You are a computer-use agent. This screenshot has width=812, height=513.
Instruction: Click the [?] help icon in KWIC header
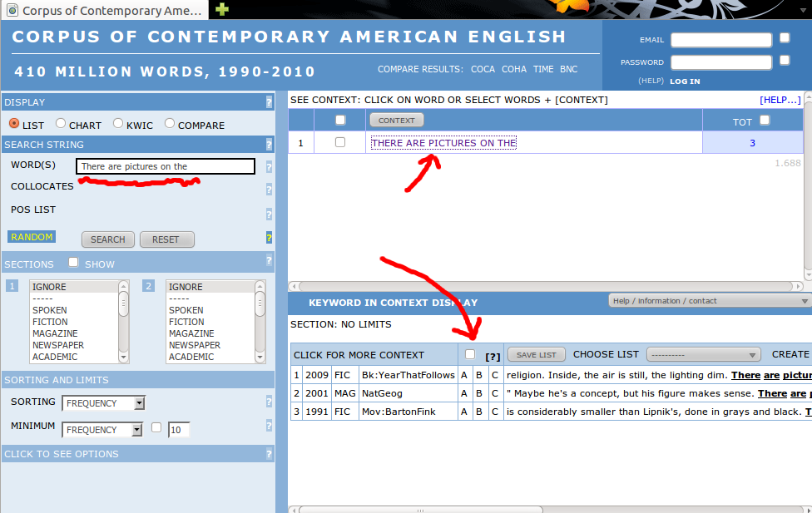point(493,356)
